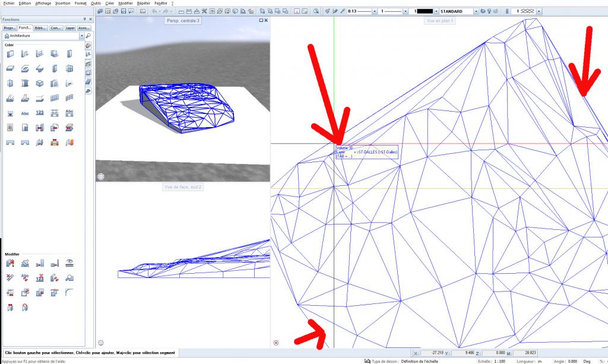The height and width of the screenshot is (364, 608).
Task: Click the undo arrow in toolbar
Action: click(x=154, y=11)
